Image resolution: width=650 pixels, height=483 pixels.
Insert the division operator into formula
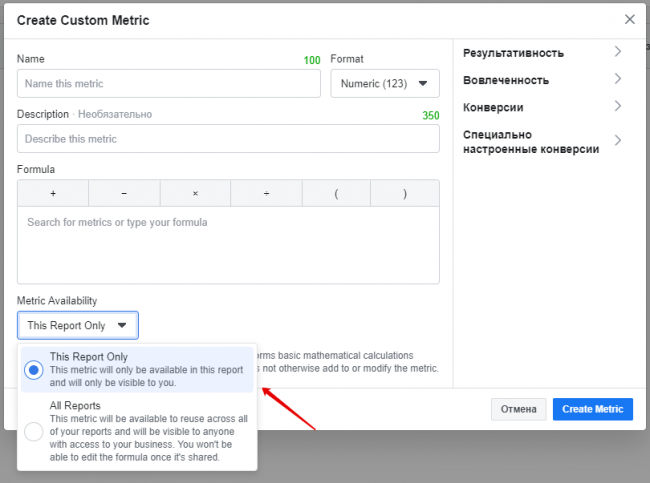pyautogui.click(x=266, y=193)
